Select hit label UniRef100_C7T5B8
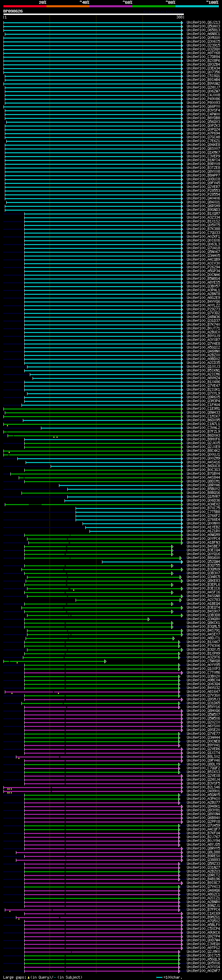The width and height of the screenshot is (222, 980). 203,512
